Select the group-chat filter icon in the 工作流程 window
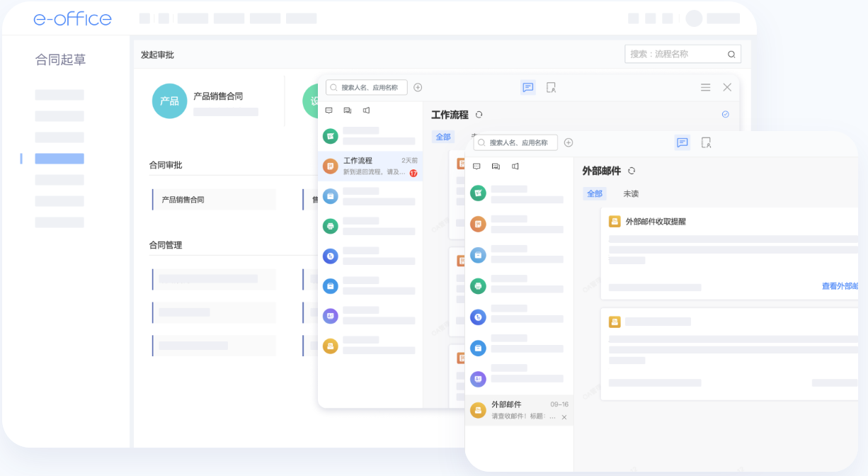 348,110
